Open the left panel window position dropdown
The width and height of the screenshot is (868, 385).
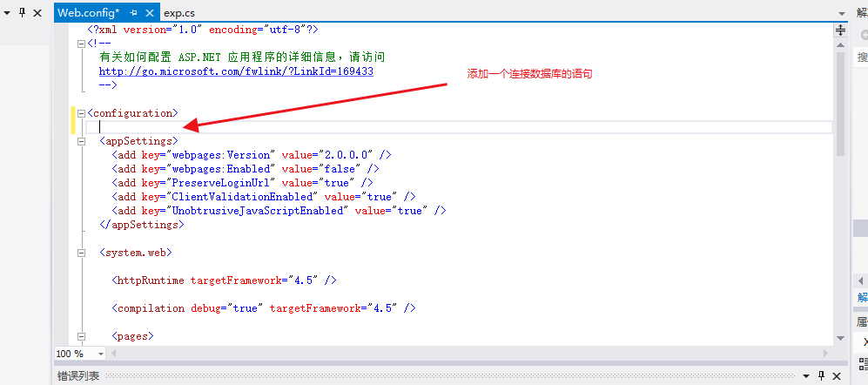[x=7, y=13]
